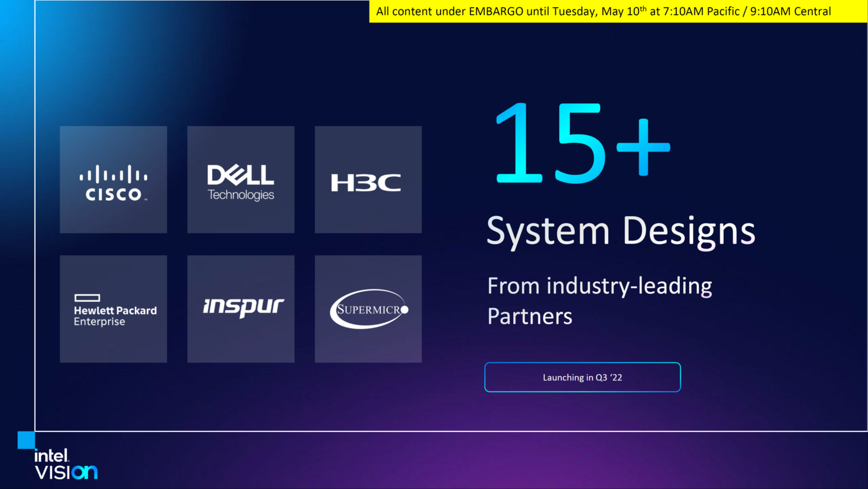Click the Cisco bars symbol above the name
Screen dimensions: 868x489
point(113,174)
